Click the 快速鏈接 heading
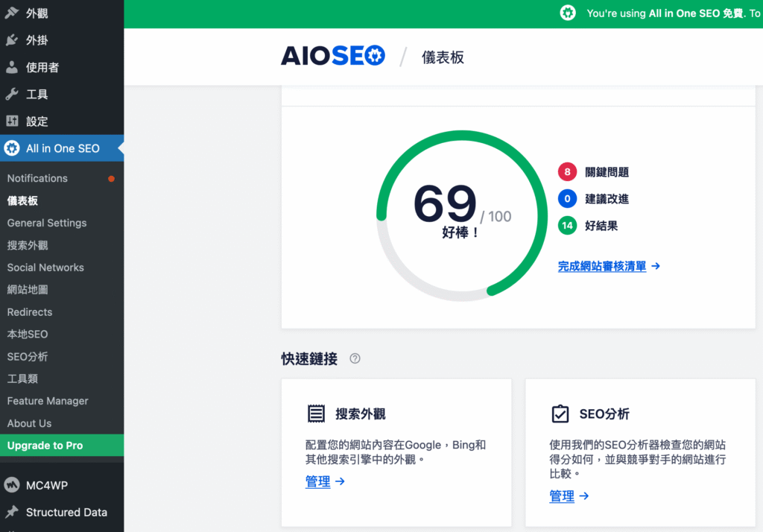The width and height of the screenshot is (763, 532). coord(309,359)
